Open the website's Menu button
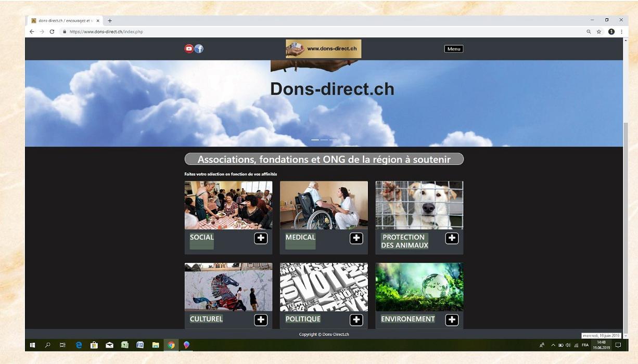This screenshot has width=638, height=364. tap(453, 48)
